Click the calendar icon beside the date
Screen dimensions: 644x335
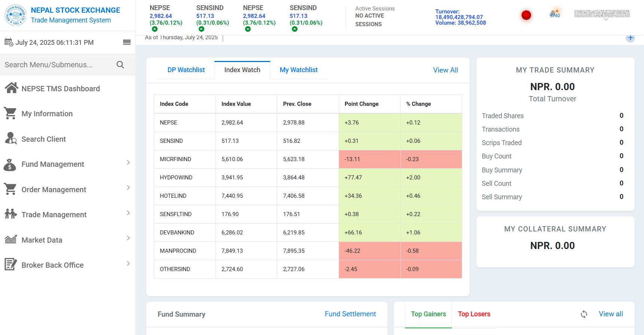click(9, 42)
